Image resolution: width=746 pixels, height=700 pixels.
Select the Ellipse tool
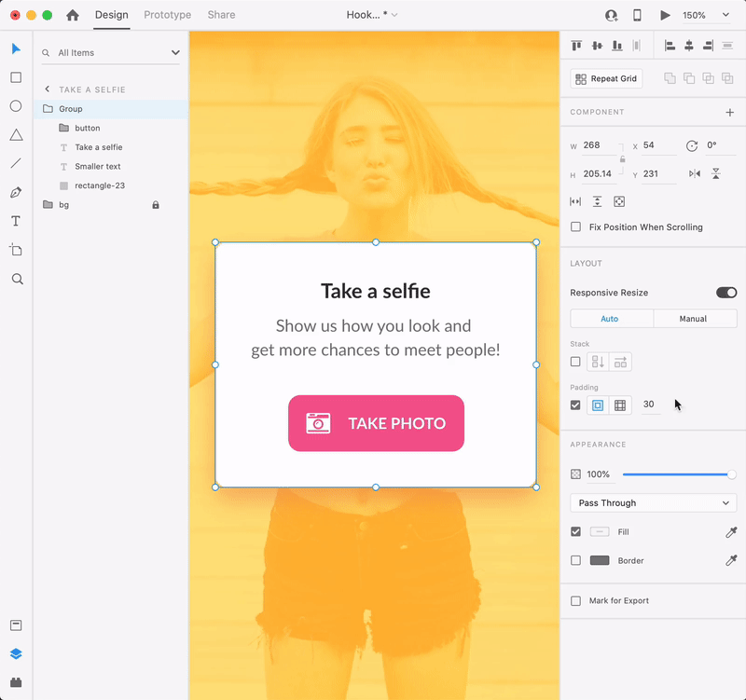tap(16, 106)
